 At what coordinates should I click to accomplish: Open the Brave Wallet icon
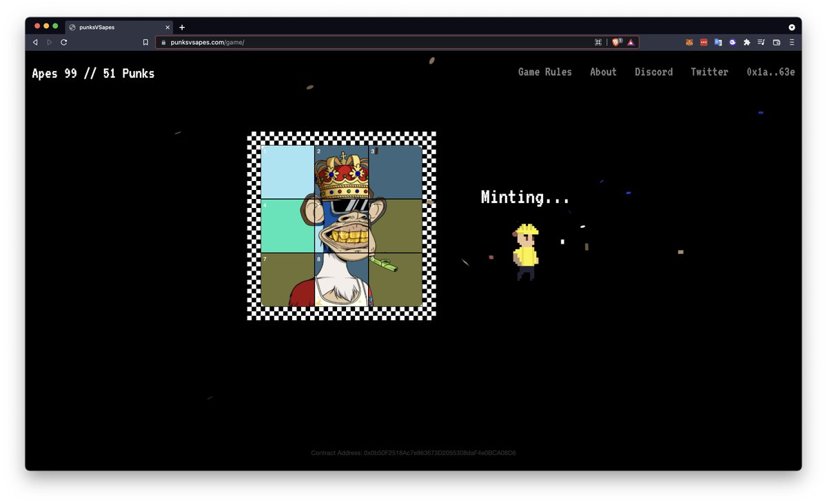(x=777, y=42)
